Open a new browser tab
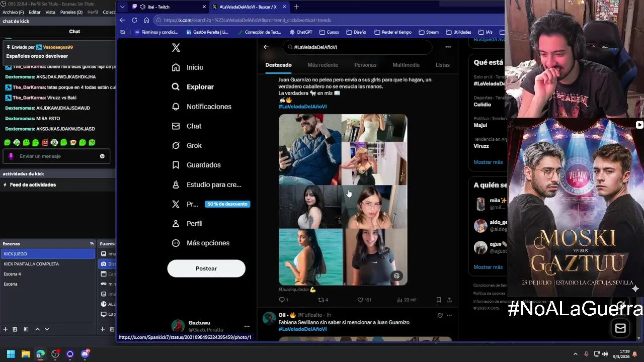Screen dimensions: 644x362 coord(296,7)
